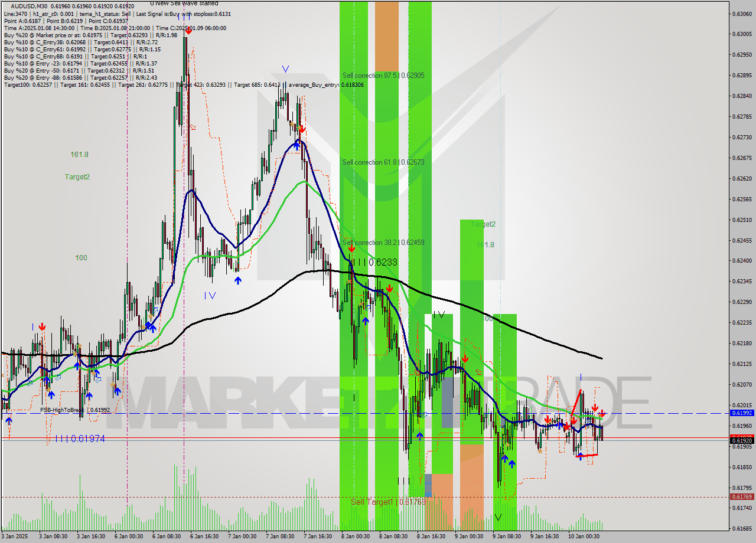Click 0.63060 on the price axis
The width and height of the screenshot is (756, 543).
(742, 13)
